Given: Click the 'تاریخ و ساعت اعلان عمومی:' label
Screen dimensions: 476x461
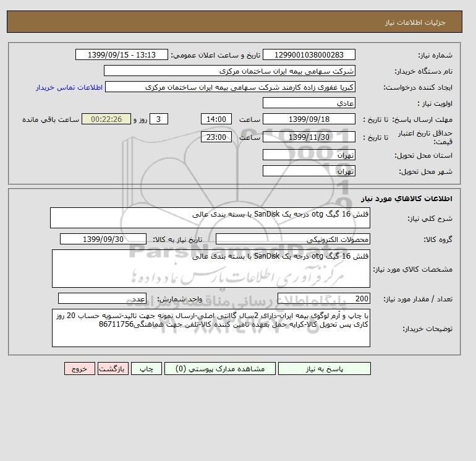Looking at the screenshot, I should click(x=216, y=55).
